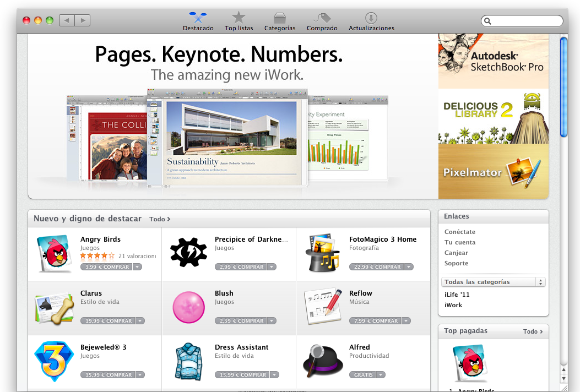Open Tu cuenta link
Viewport: 580px width, 392px height.
[460, 242]
